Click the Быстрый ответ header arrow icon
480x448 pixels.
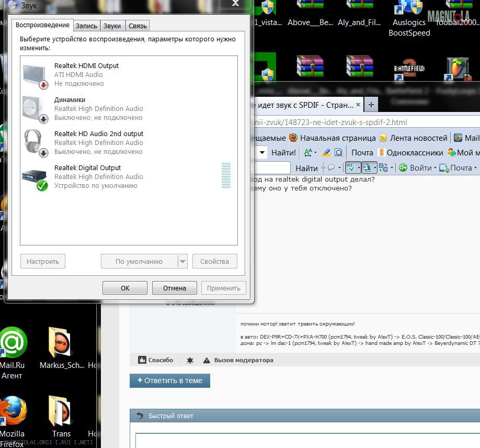(x=140, y=416)
